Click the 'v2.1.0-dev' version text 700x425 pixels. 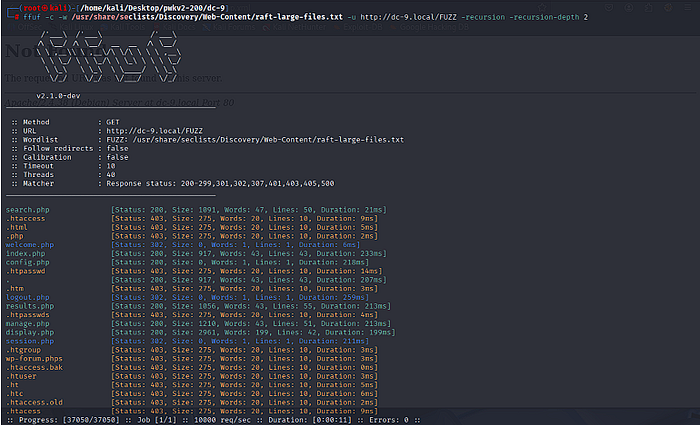[x=58, y=96]
